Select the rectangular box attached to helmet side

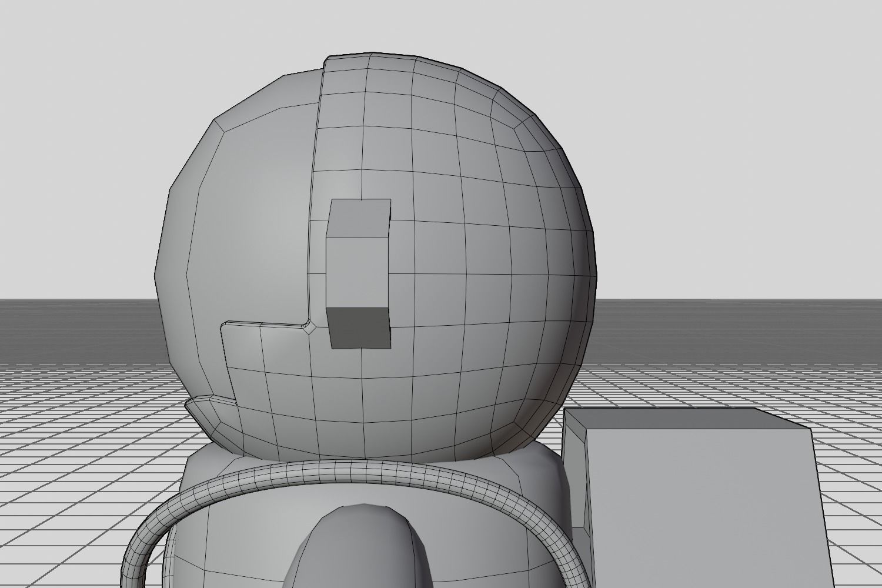[359, 273]
